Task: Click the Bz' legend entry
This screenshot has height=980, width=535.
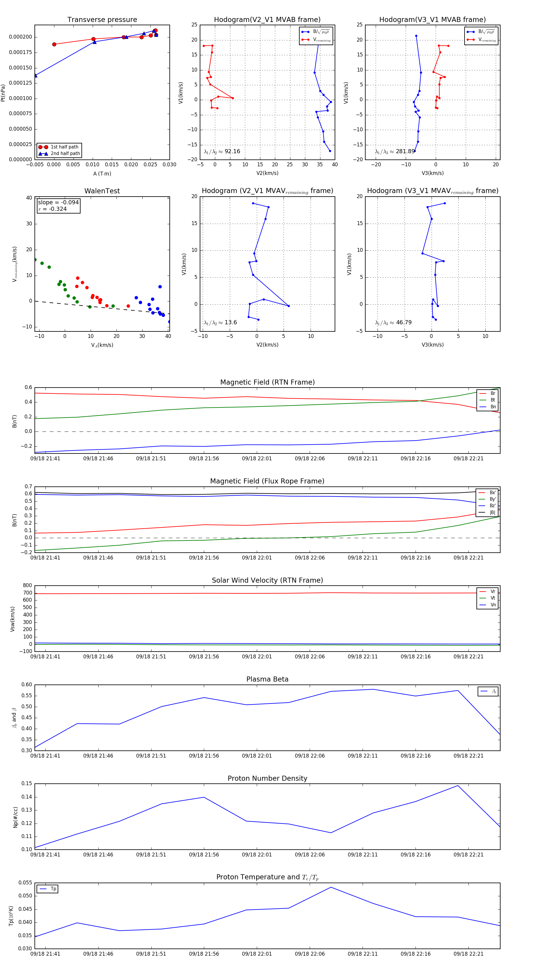Action: click(487, 506)
